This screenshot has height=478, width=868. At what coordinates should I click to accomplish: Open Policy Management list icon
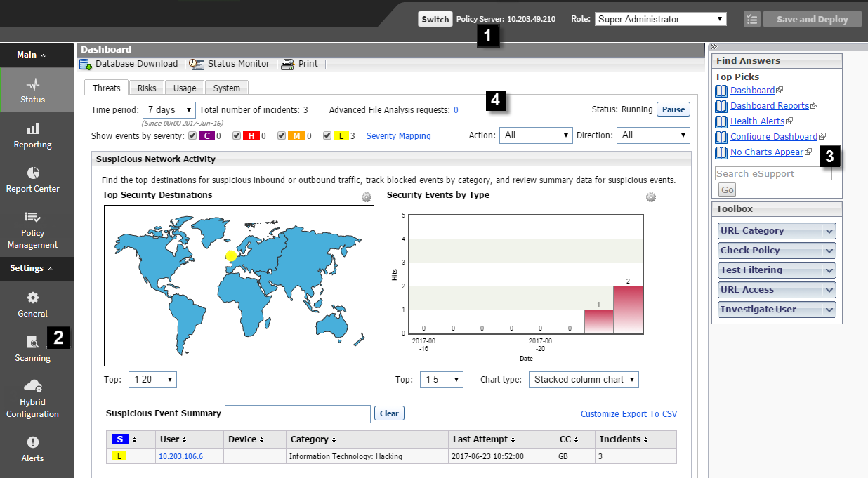pyautogui.click(x=32, y=217)
